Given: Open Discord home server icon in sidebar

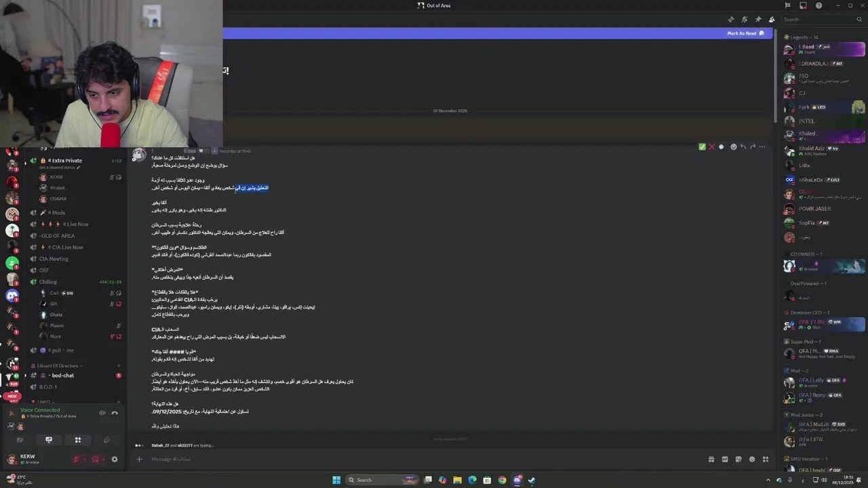Looking at the screenshot, I should click(12, 296).
